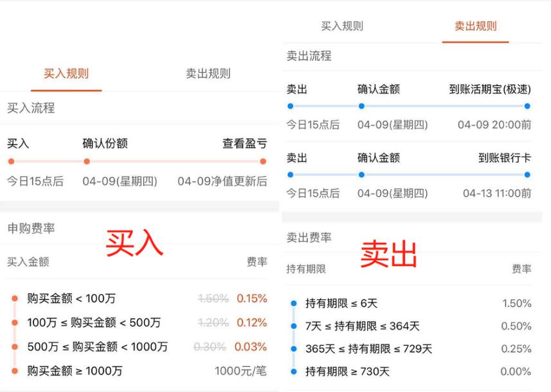Tap the blue dot under 到账活期宝(极速)
The width and height of the screenshot is (551, 392).
coord(527,106)
